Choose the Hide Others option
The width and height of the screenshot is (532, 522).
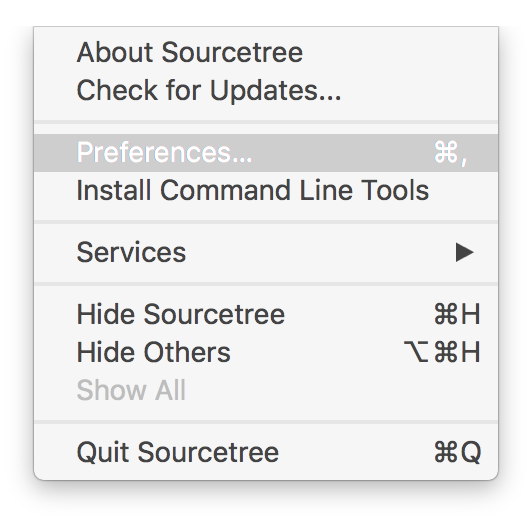pyautogui.click(x=266, y=352)
